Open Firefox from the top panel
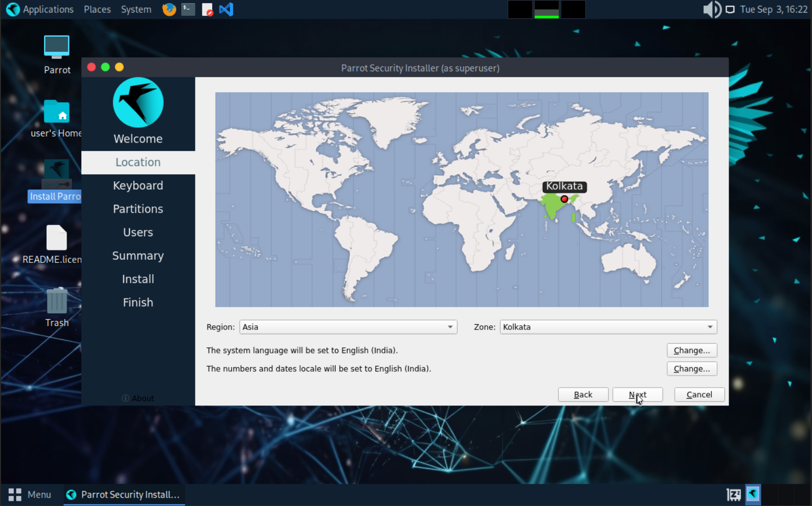Viewport: 812px width, 506px height. (169, 9)
